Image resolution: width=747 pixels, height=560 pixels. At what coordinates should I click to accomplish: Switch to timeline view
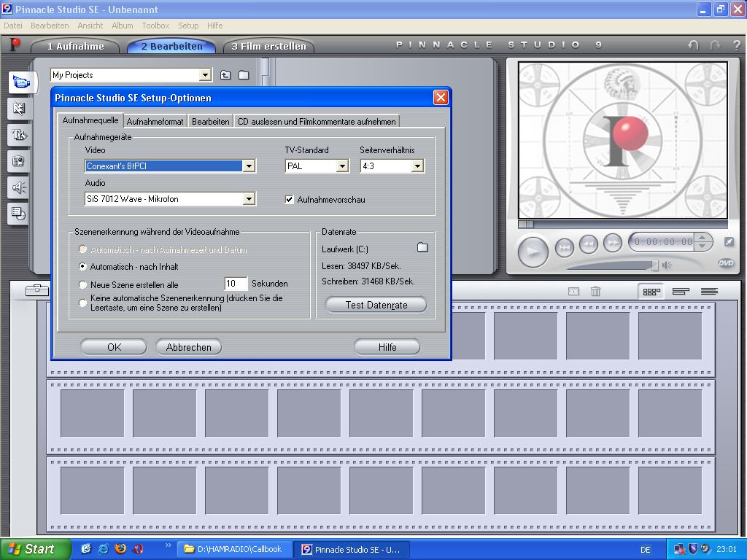681,292
